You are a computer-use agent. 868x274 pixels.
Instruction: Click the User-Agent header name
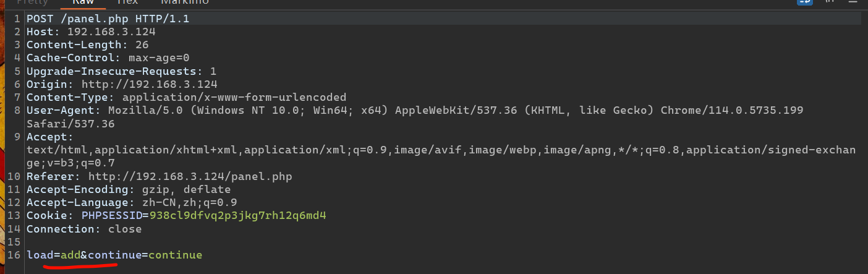pyautogui.click(x=62, y=110)
